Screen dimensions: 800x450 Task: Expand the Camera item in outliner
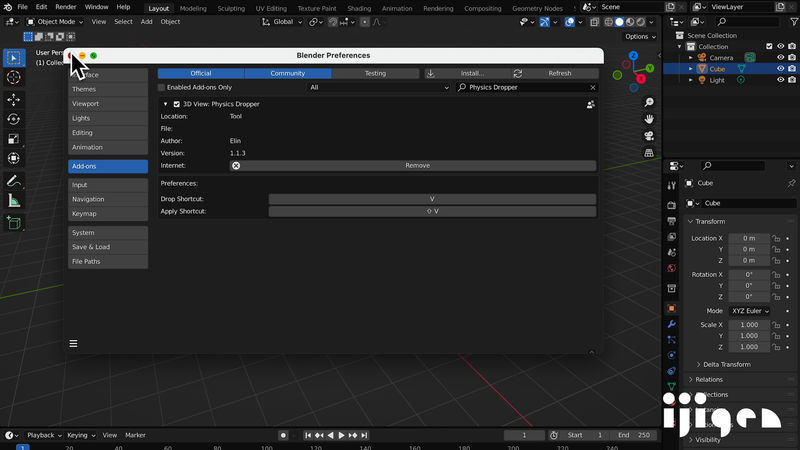(691, 58)
